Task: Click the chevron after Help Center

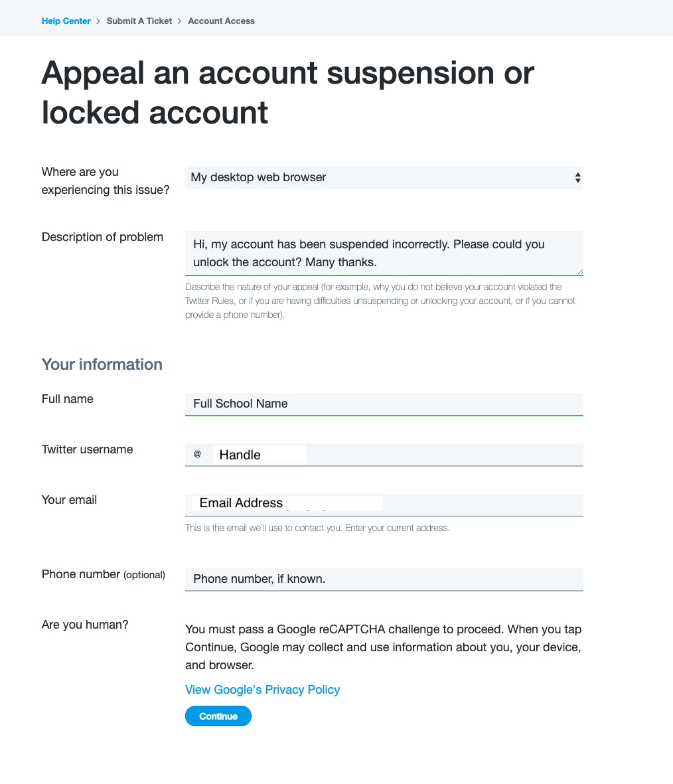Action: [x=98, y=21]
